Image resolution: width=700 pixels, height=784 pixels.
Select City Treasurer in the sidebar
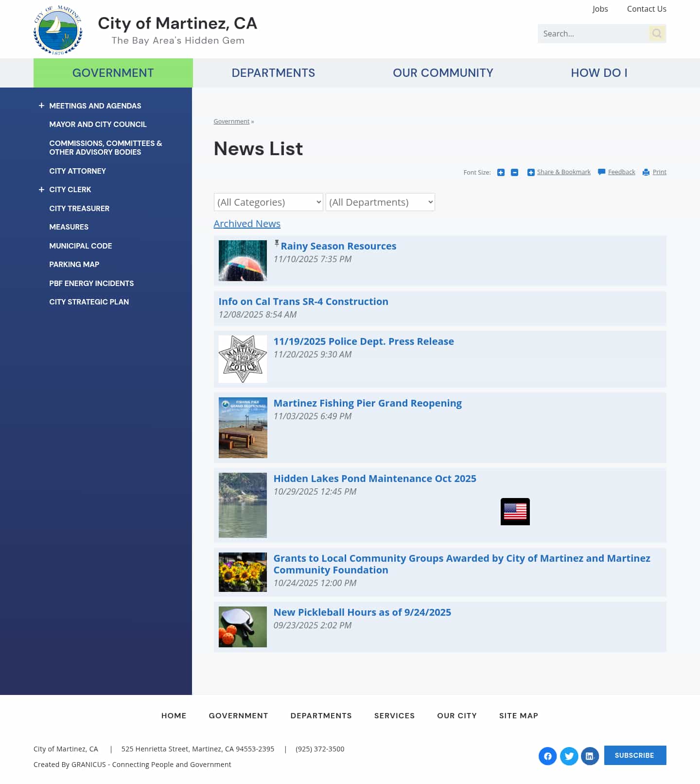click(79, 209)
